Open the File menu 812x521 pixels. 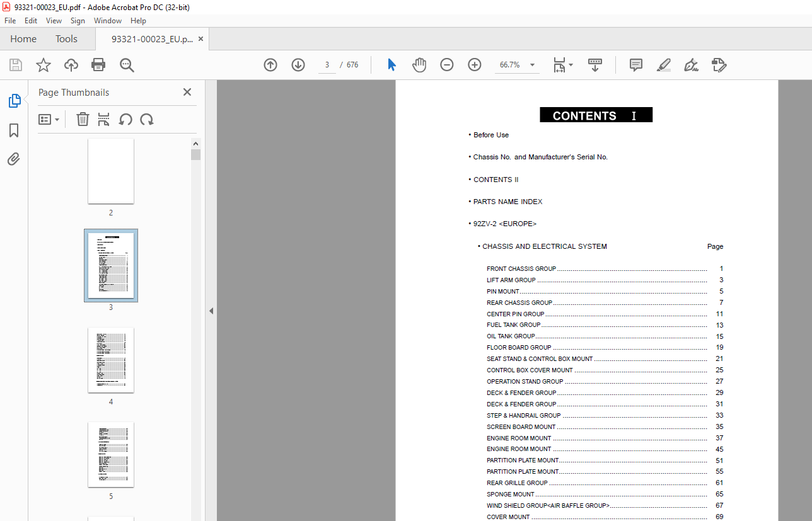point(10,20)
